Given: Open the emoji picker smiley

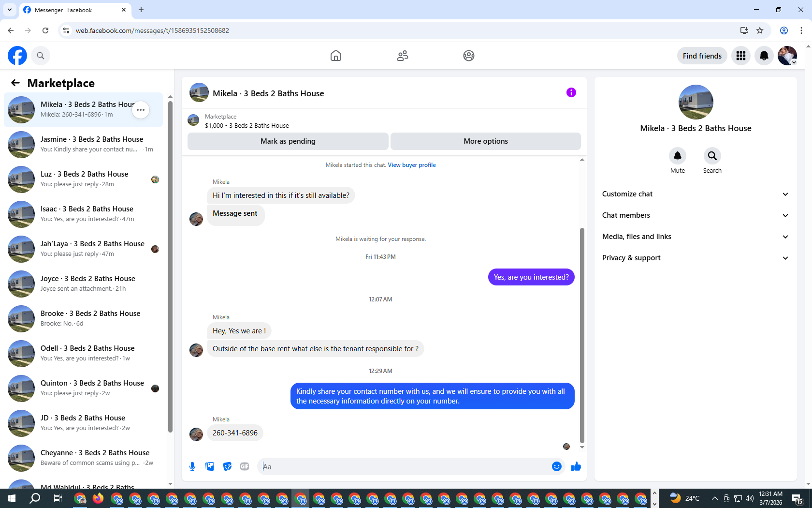Looking at the screenshot, I should pyautogui.click(x=557, y=466).
